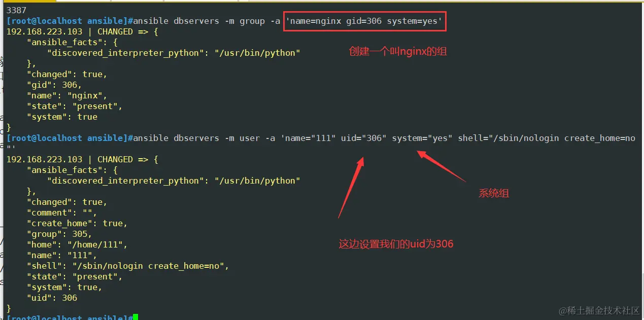644x320 pixels.
Task: Click 'system="yes"' in the user command
Action: tap(422, 138)
